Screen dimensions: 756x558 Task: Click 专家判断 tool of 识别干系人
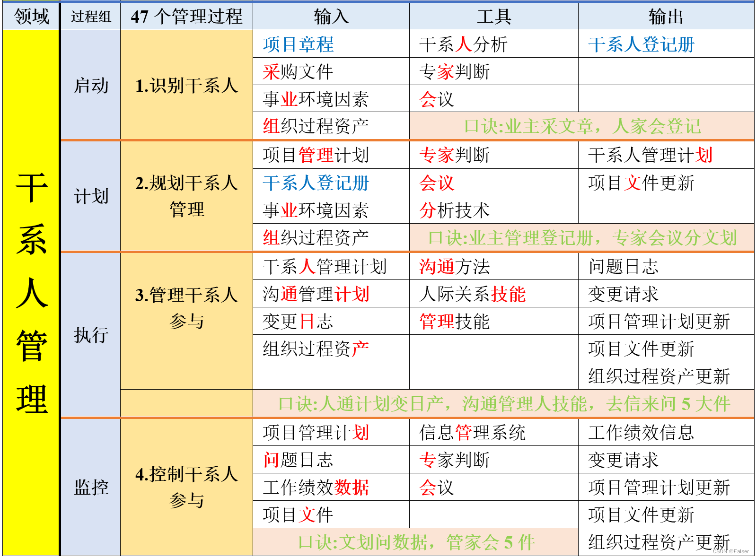[x=494, y=71]
